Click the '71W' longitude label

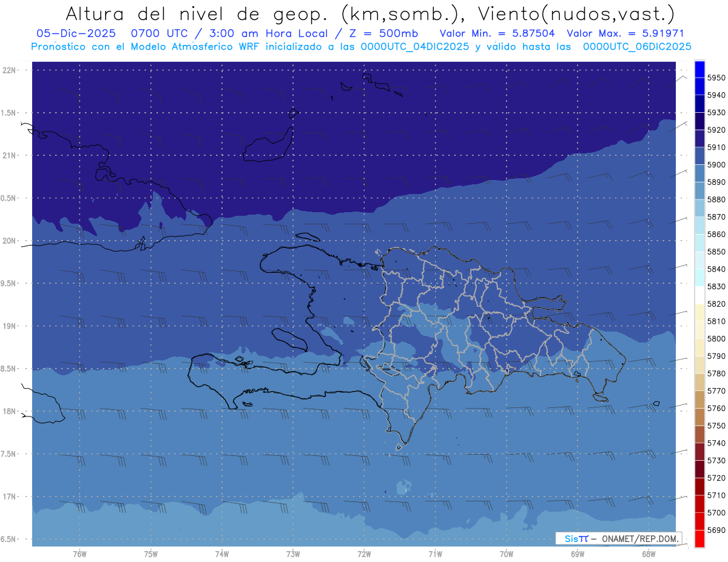pos(435,554)
